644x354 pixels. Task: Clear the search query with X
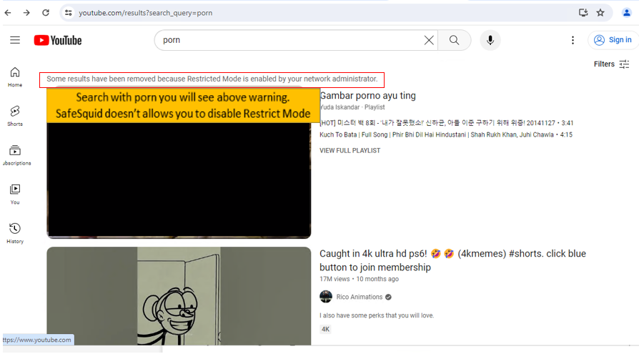pos(429,40)
